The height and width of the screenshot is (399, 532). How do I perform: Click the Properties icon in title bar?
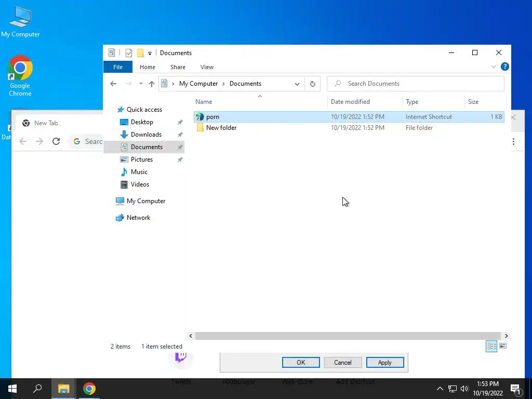[129, 53]
